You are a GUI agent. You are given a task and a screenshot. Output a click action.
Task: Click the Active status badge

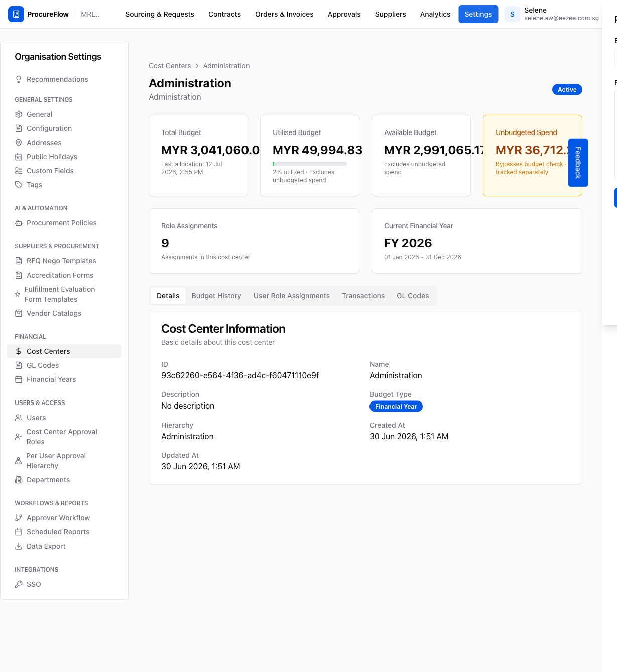pyautogui.click(x=567, y=90)
